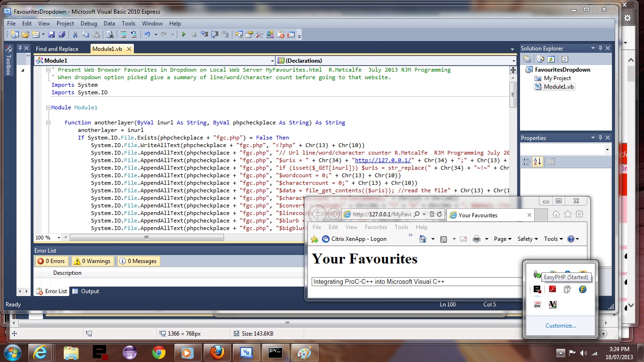
Task: Start Debugging with the green play icon
Action: [183, 34]
